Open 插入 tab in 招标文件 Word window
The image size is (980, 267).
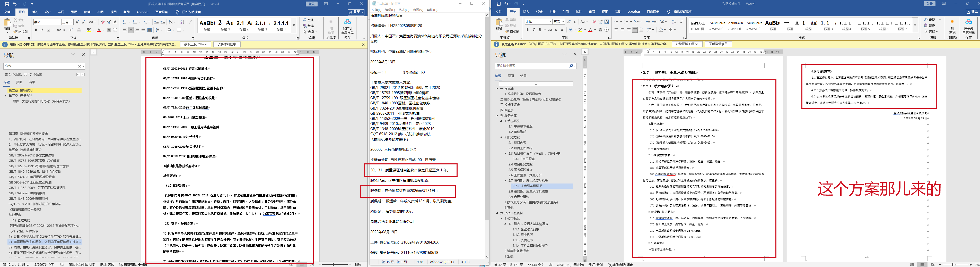click(35, 12)
